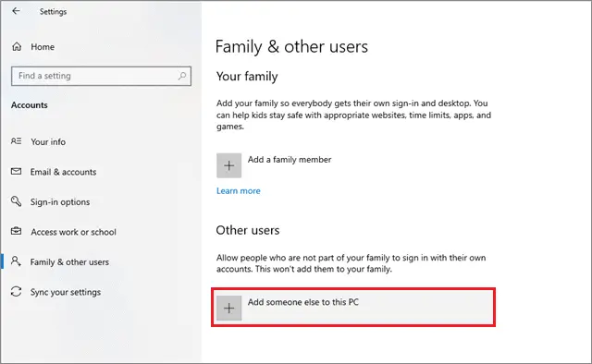Image resolution: width=592 pixels, height=364 pixels.
Task: Select Sign-in options in sidebar
Action: pos(60,202)
